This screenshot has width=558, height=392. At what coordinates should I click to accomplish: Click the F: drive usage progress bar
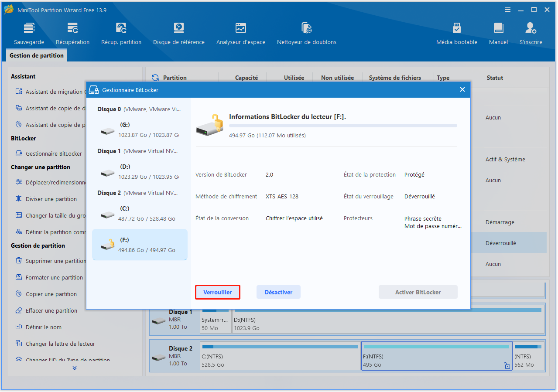tap(343, 126)
